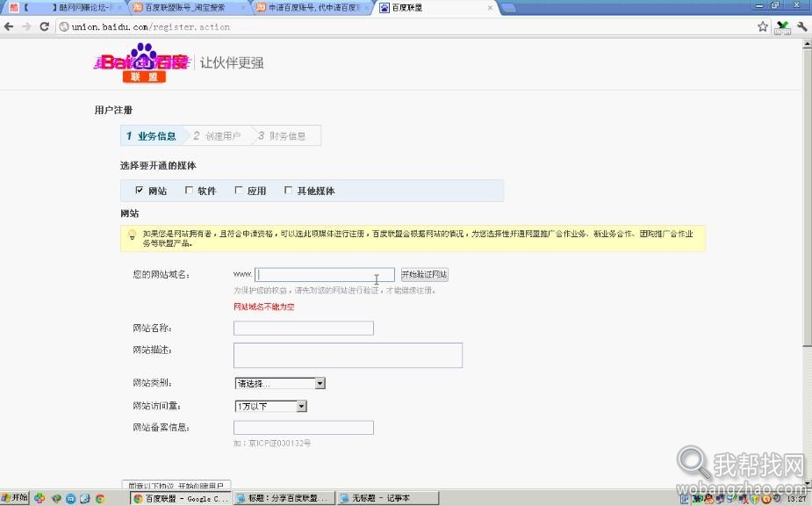Open the Chrome wrench settings menu
Screen dimensions: 812x506
pos(801,26)
